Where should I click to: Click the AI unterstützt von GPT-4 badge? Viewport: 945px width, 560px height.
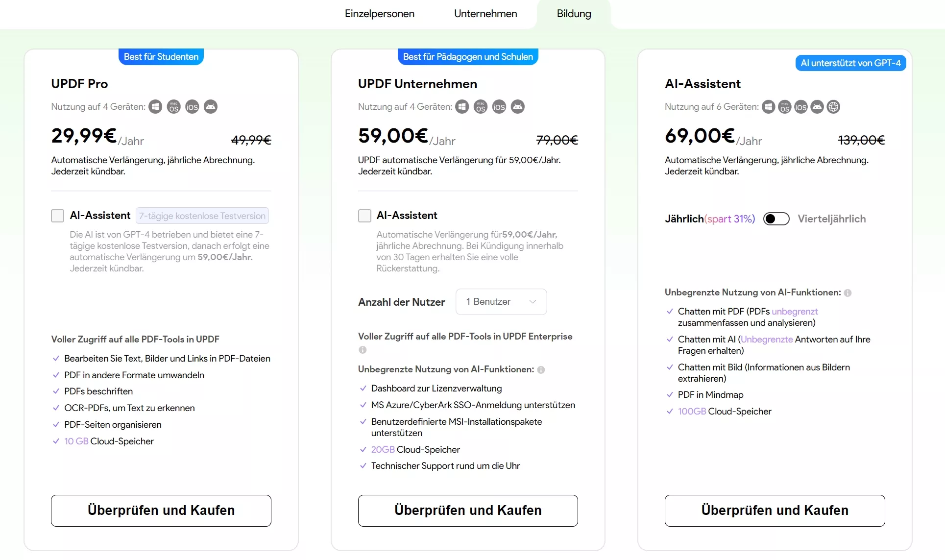[x=850, y=63]
